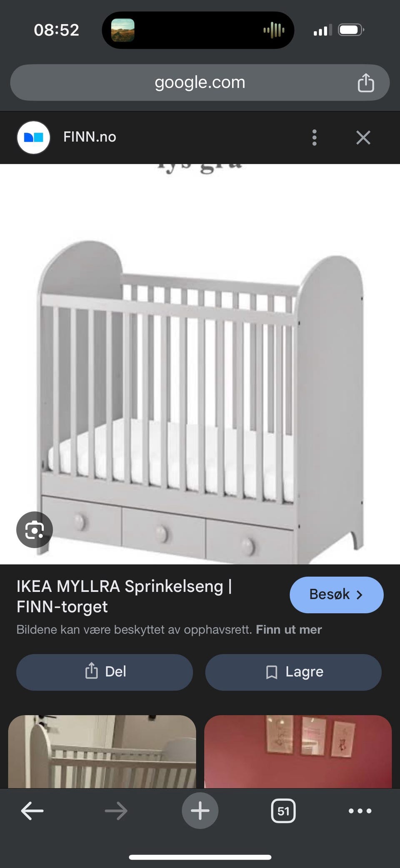Activate the Google Lens search icon
Screen dimensions: 400x868
pos(35,530)
